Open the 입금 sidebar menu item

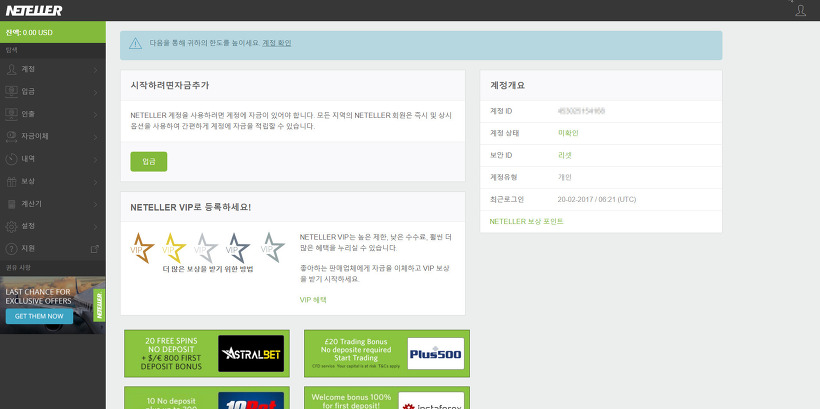(x=53, y=92)
